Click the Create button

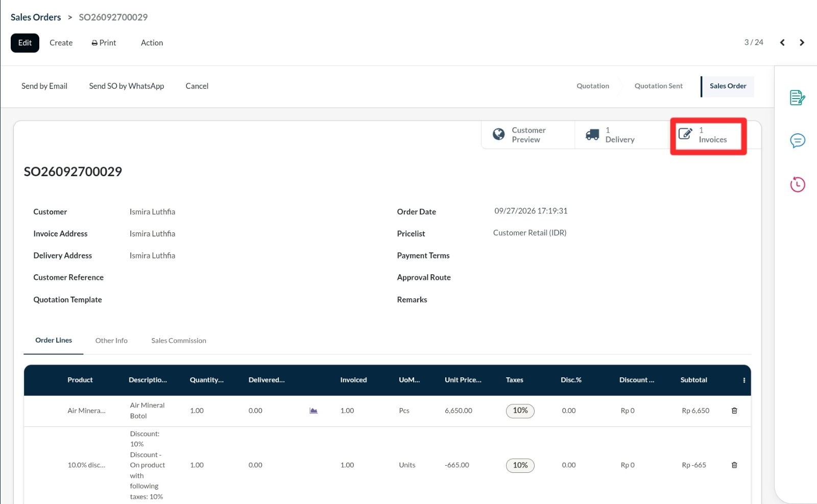coord(61,43)
